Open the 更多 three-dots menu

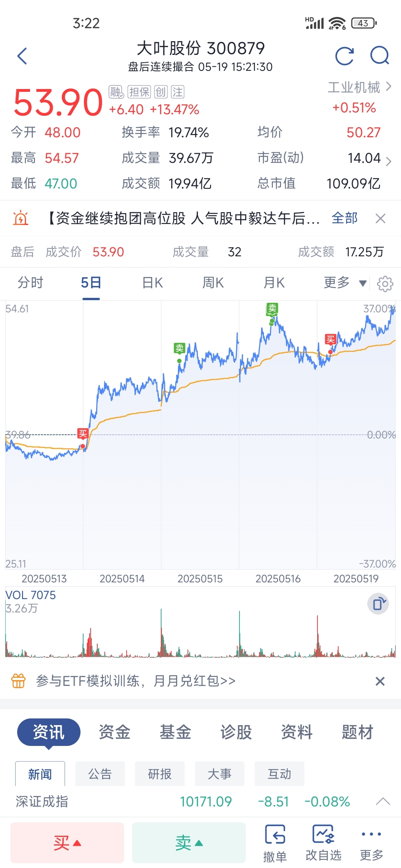point(371,844)
